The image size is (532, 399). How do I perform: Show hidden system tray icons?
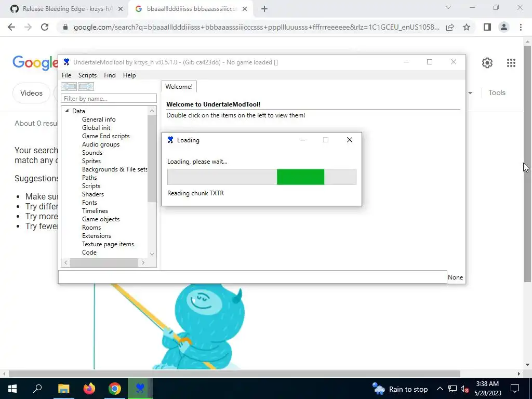point(440,389)
